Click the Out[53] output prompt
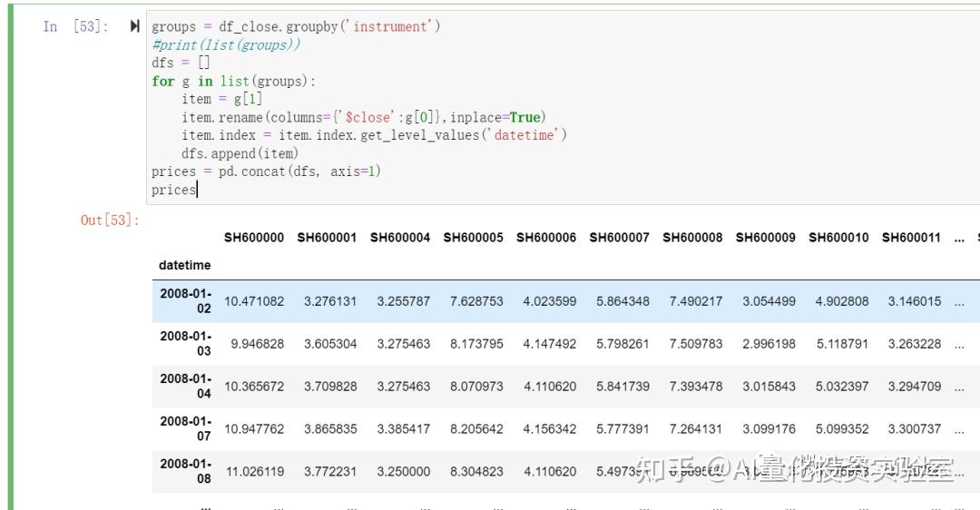Screen dimensions: 980x510 coord(110,220)
